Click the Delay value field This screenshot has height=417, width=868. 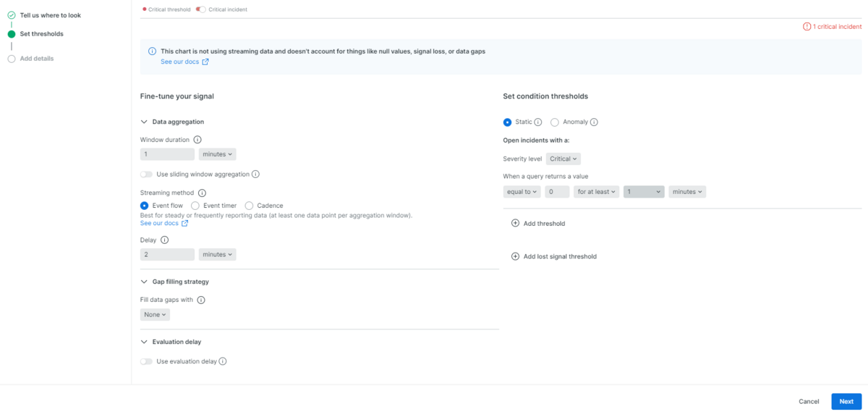[167, 255]
